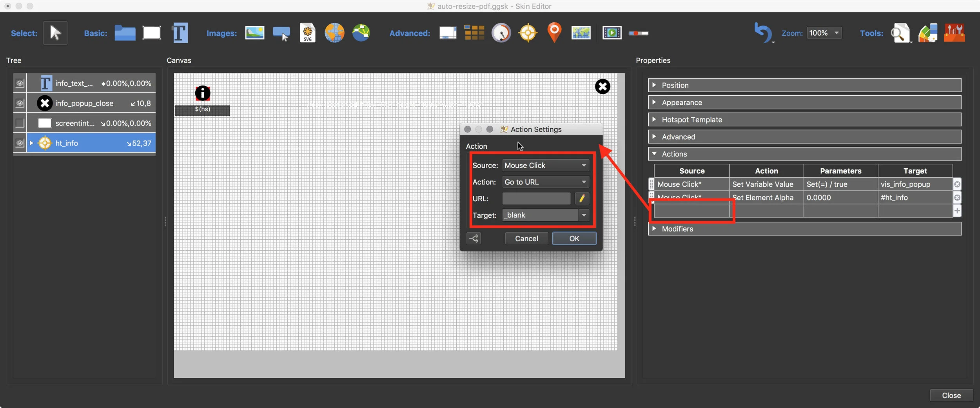Delete the Set Variable Value action row
980x408 pixels.
coord(957,184)
